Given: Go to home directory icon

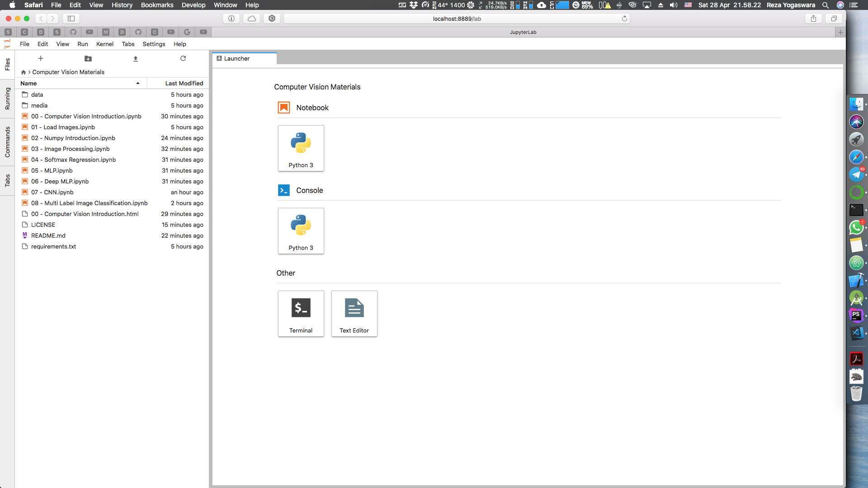Looking at the screenshot, I should coord(24,72).
